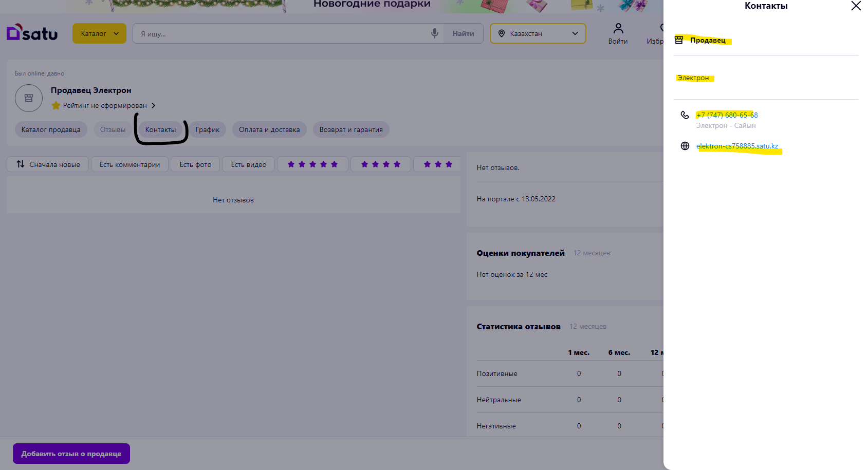Click the location pin icon
Image resolution: width=868 pixels, height=470 pixels.
502,33
